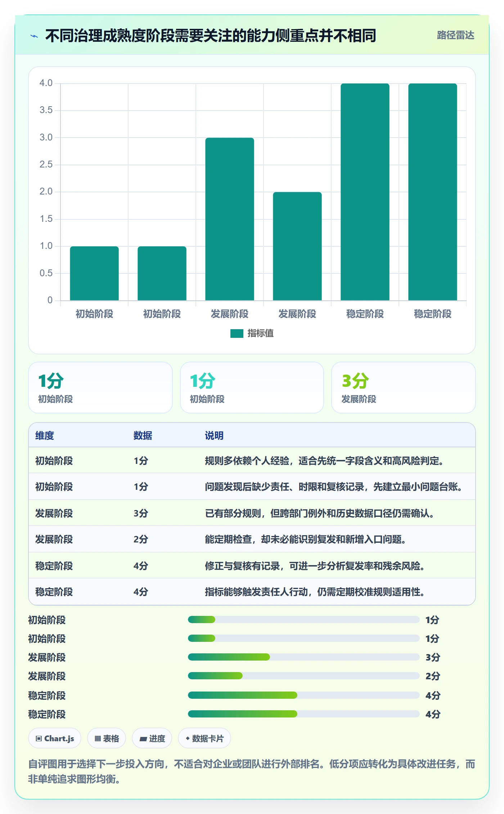The image size is (504, 814).
Task: Click the 数据 table column header
Action: pyautogui.click(x=143, y=435)
